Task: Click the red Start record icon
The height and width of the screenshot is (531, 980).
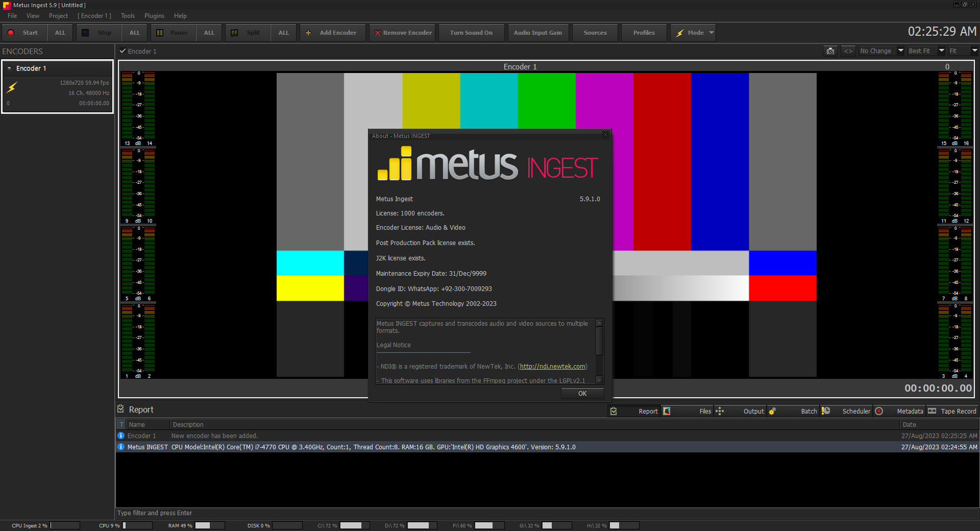Action: coord(11,33)
